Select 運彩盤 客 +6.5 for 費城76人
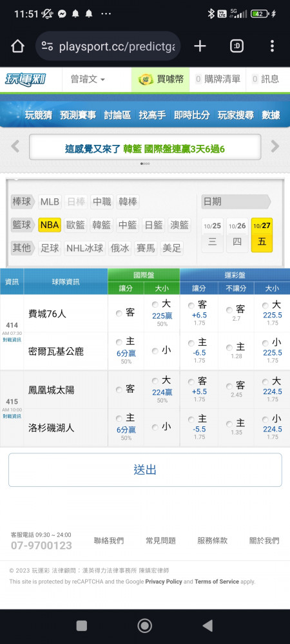Image resolution: width=290 pixels, height=644 pixels. coord(191,305)
